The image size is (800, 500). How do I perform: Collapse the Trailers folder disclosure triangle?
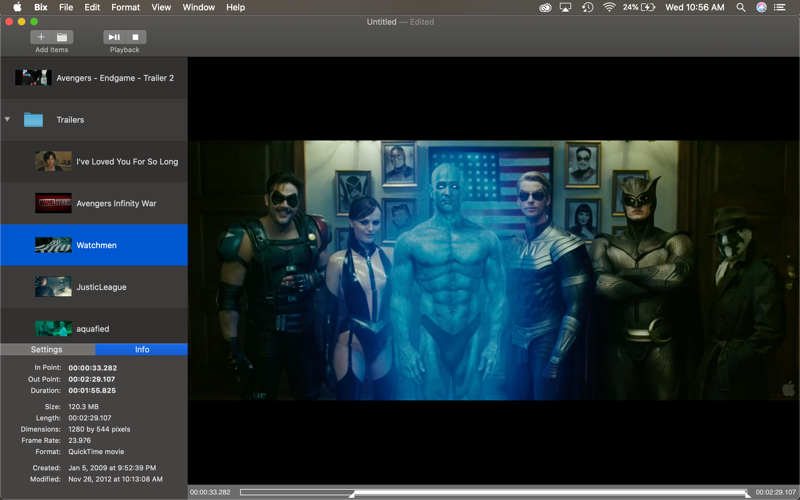8,120
